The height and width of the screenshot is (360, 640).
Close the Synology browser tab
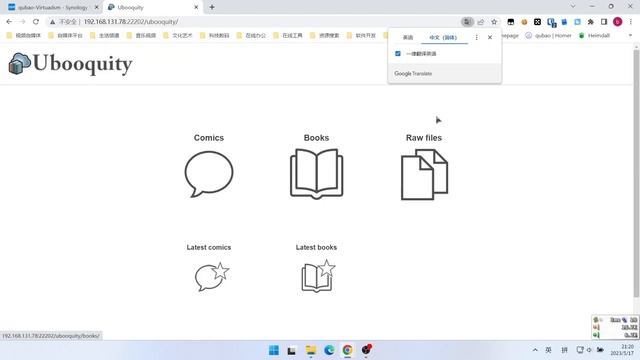[x=96, y=7]
